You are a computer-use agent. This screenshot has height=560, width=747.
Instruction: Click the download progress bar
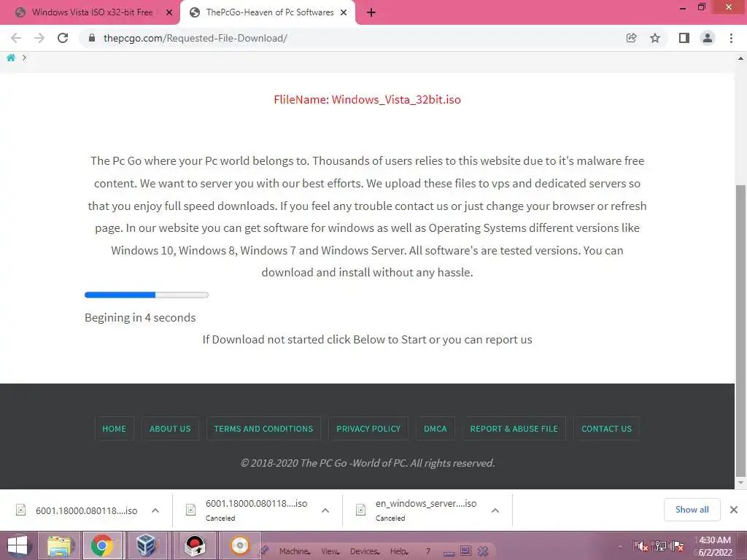tap(146, 295)
